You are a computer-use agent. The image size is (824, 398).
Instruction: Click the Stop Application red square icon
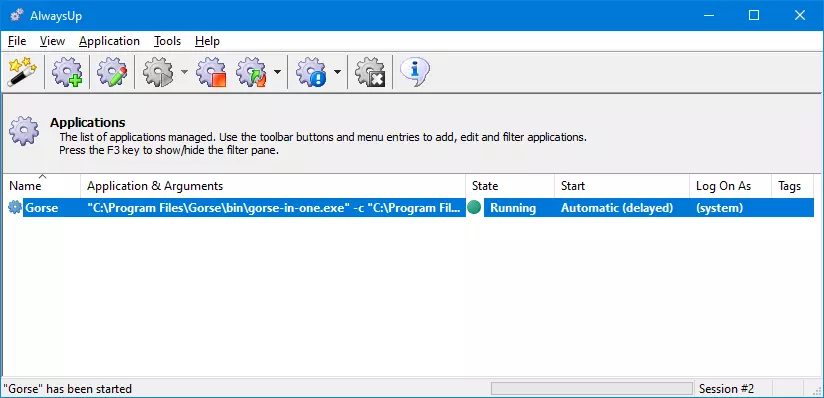(211, 72)
